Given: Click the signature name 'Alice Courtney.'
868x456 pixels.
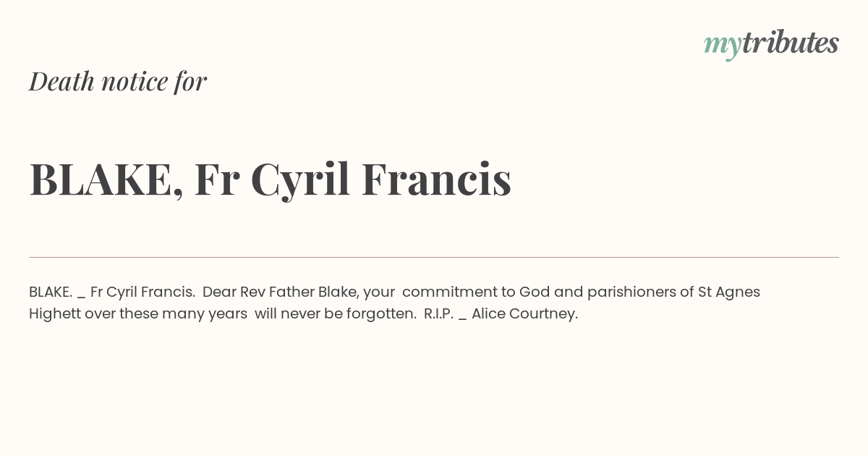Looking at the screenshot, I should pos(525,314).
